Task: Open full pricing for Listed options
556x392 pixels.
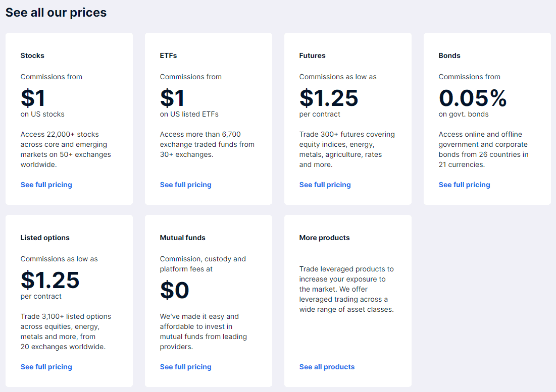Action: pyautogui.click(x=46, y=366)
